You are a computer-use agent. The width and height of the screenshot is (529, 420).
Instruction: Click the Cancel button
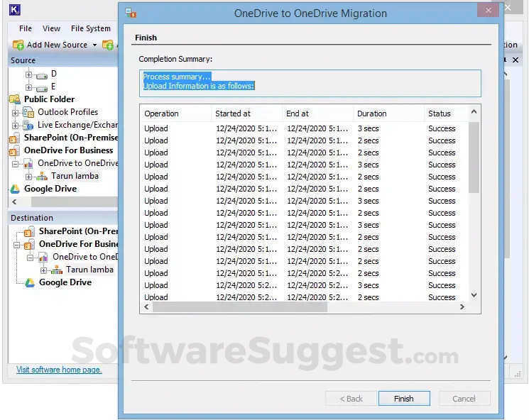[464, 399]
